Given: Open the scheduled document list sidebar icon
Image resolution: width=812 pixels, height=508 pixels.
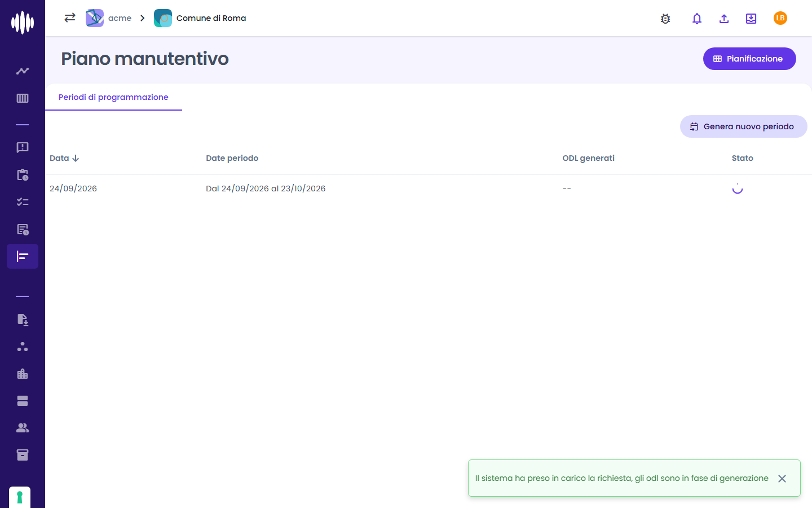Looking at the screenshot, I should coord(23,229).
